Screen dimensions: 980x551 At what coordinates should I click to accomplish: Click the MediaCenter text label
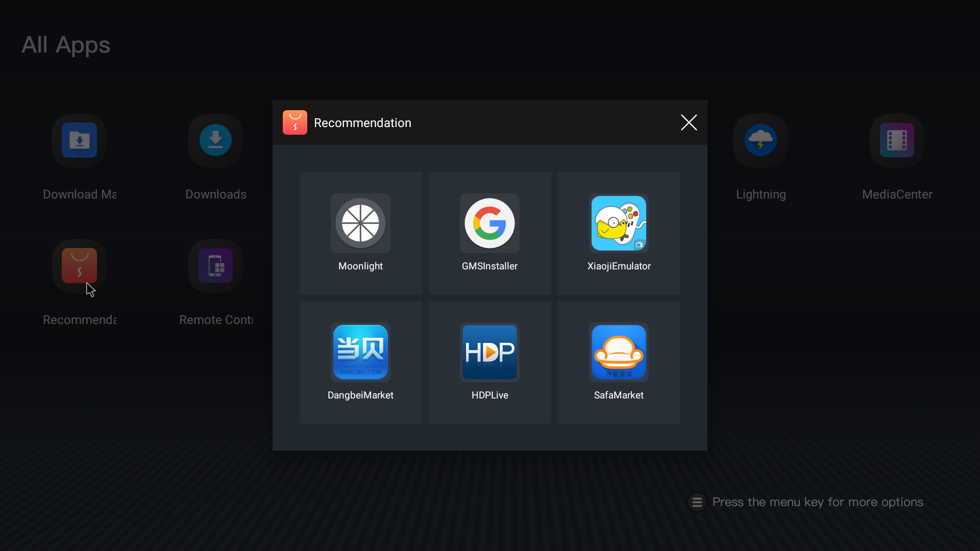897,194
